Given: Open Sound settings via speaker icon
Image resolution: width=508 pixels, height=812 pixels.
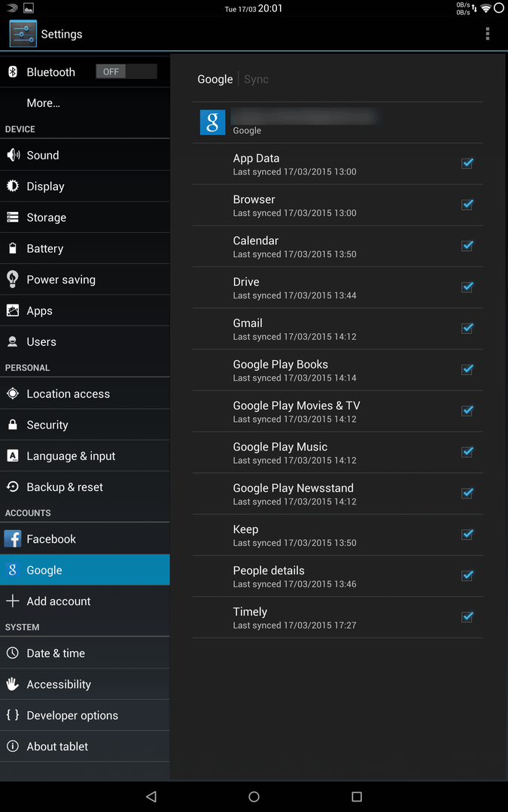Looking at the screenshot, I should coord(13,155).
